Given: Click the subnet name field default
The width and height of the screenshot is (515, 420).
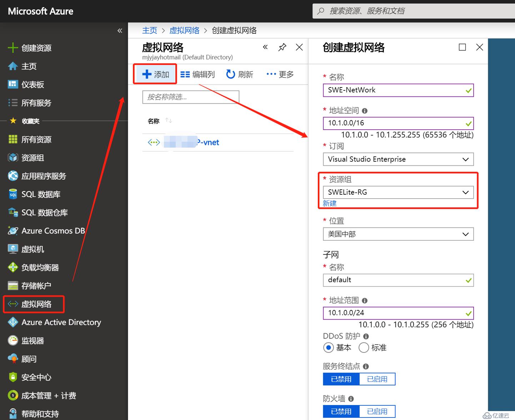Looking at the screenshot, I should 398,280.
